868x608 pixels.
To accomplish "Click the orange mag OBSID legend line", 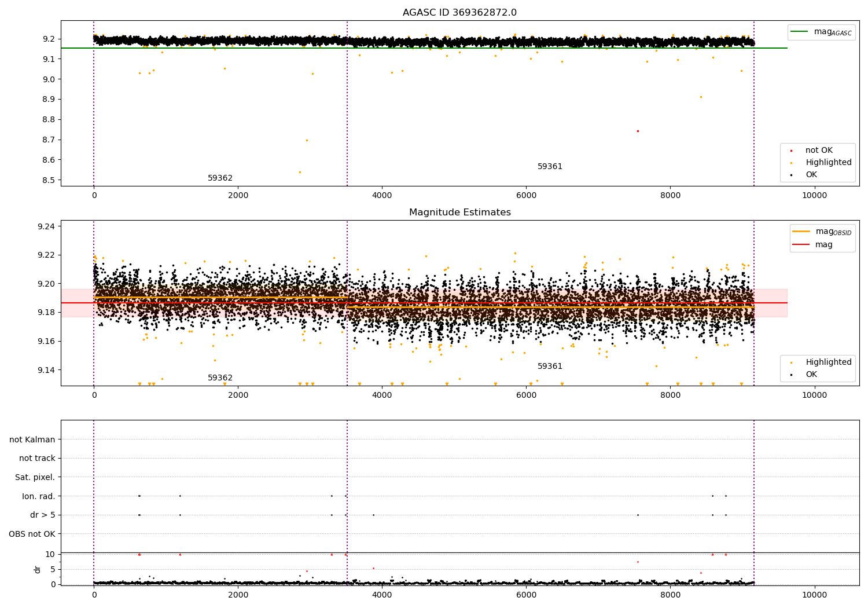I will (x=801, y=232).
